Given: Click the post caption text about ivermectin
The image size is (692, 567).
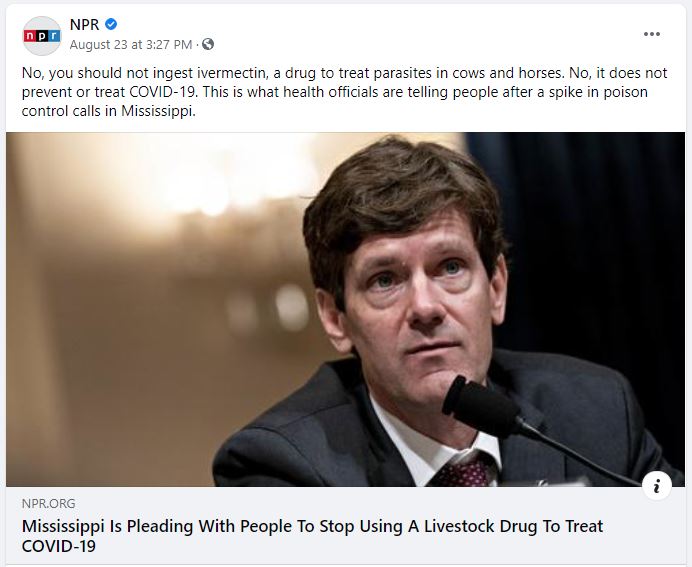Looking at the screenshot, I should point(344,92).
